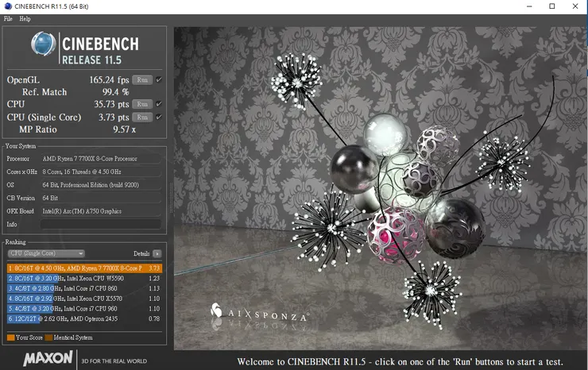588x370 pixels.
Task: Open the Help menu
Action: 25,19
